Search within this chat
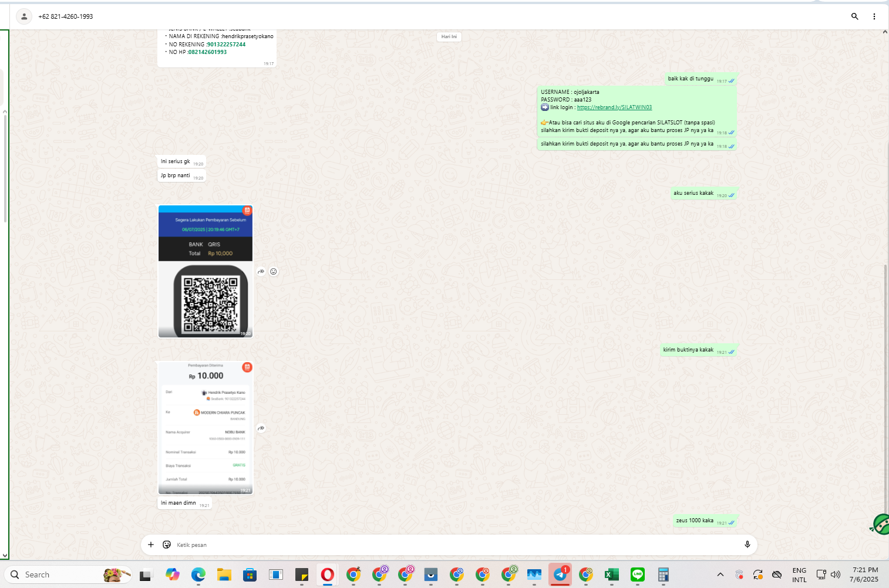889x588 pixels. tap(855, 16)
